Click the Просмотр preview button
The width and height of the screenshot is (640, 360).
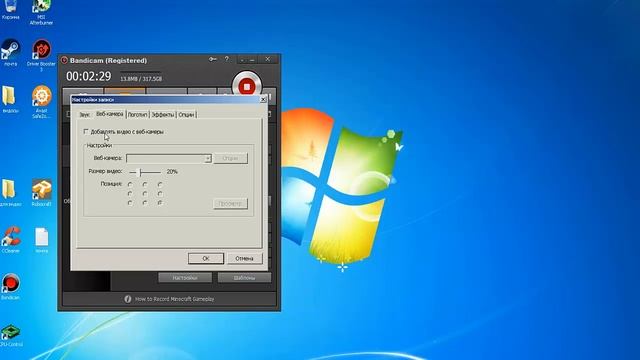coord(230,203)
